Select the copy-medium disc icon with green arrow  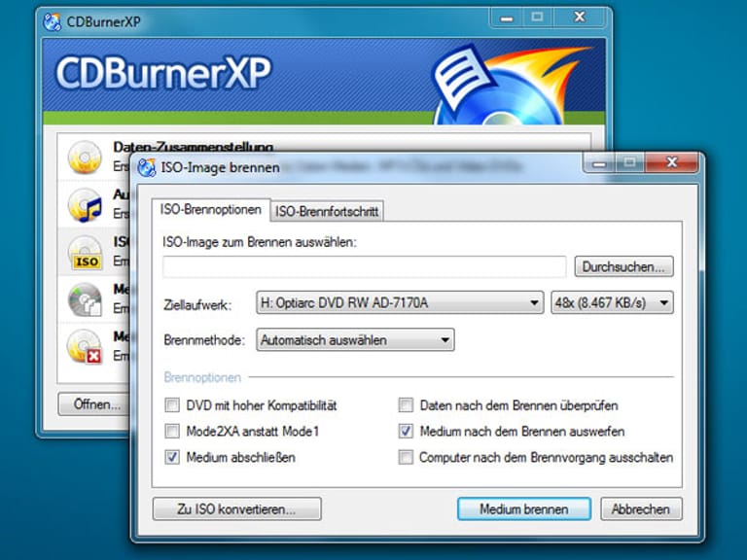click(85, 300)
